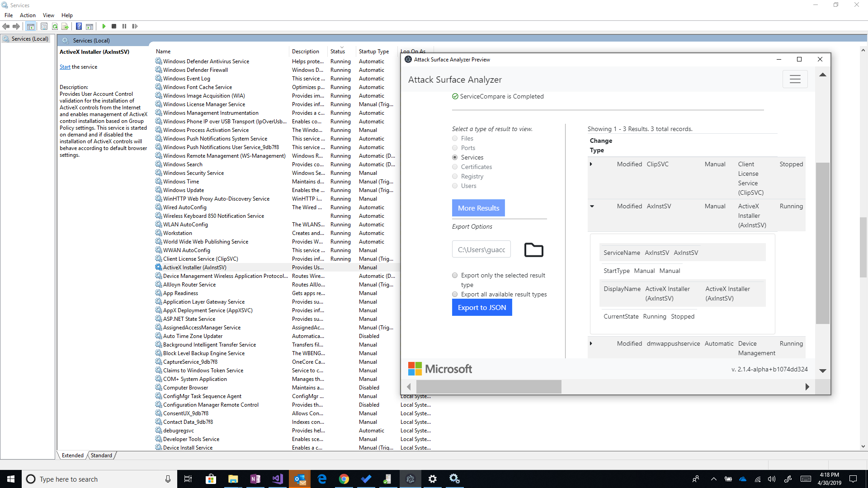Open the folder browse icon in Export Options
Image resolution: width=868 pixels, height=488 pixels.
click(533, 249)
